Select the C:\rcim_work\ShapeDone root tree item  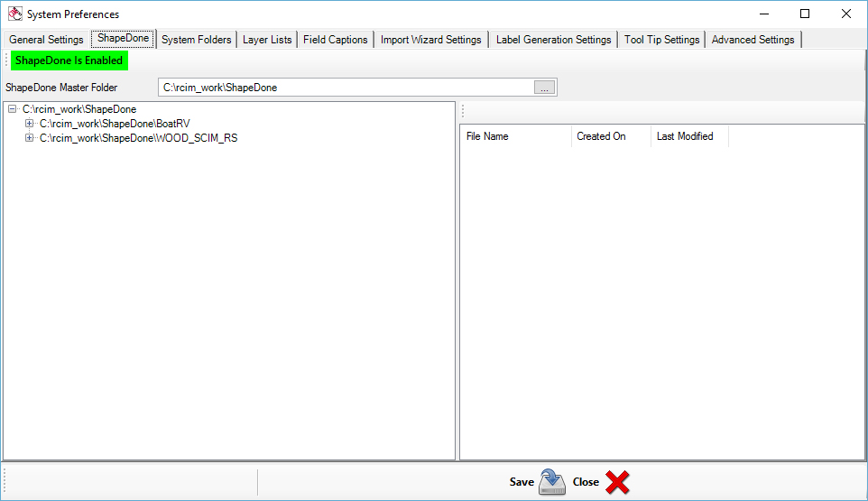[79, 109]
